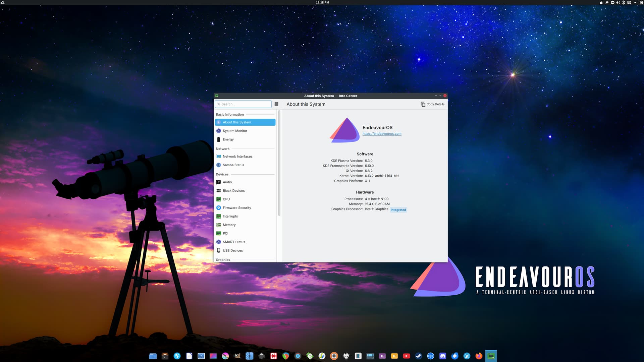Click the sidebar vertical scrollbar
The image size is (644, 362).
[x=279, y=163]
